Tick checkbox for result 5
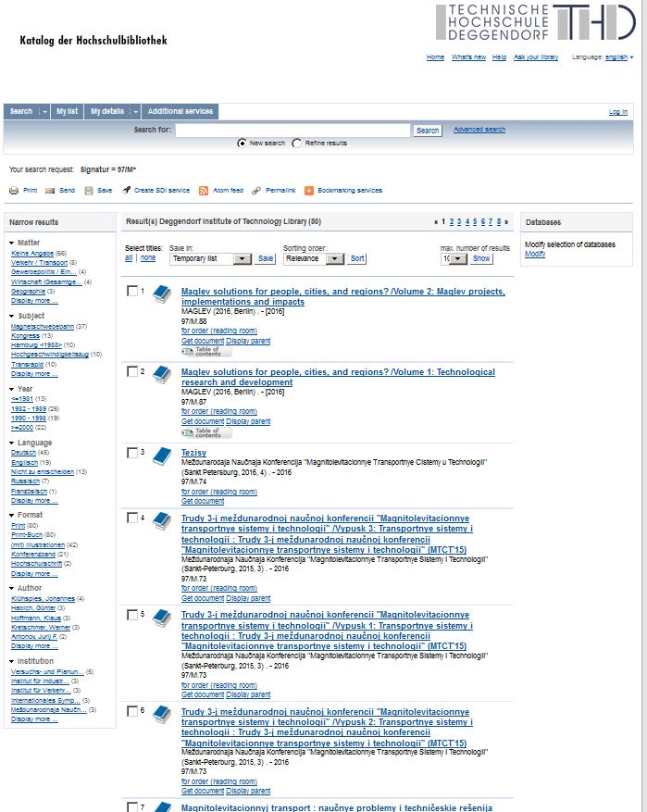This screenshot has width=647, height=812. coord(132,615)
